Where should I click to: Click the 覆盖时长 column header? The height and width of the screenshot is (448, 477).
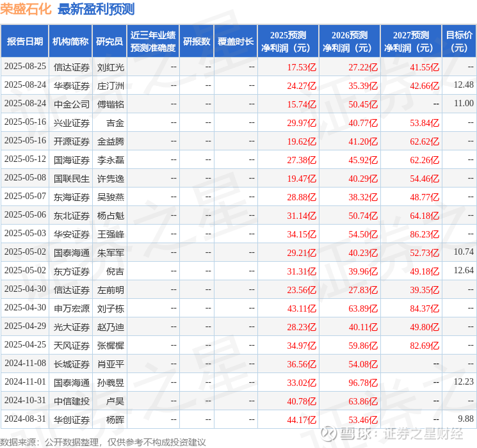(236, 42)
